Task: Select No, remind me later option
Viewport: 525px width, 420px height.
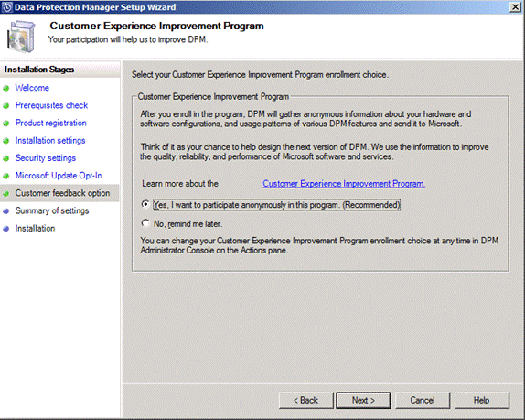Action: click(145, 222)
